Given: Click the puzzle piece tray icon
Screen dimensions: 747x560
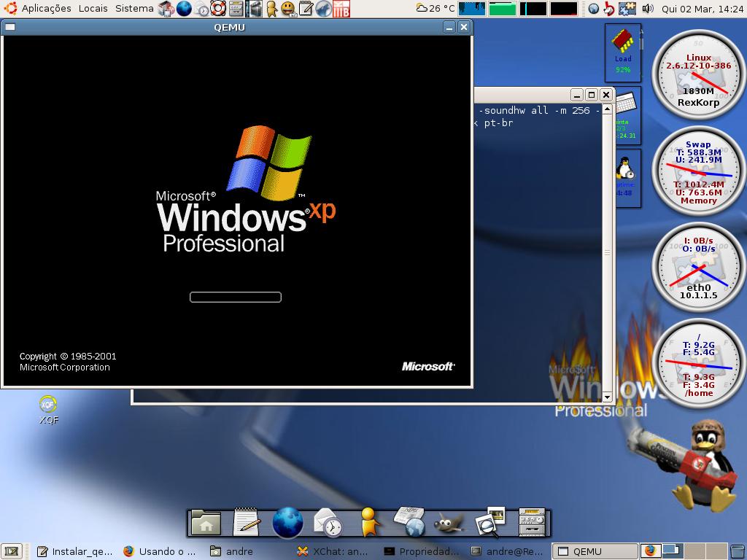Looking at the screenshot, I should pyautogui.click(x=627, y=8).
